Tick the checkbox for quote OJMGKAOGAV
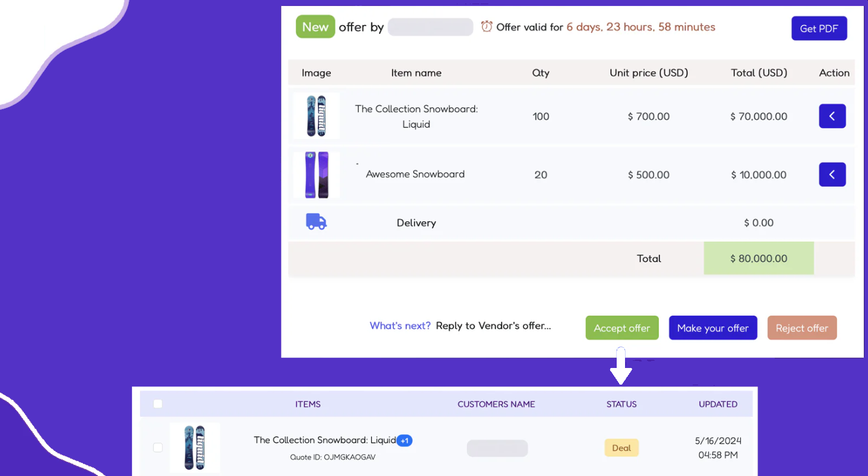The height and width of the screenshot is (476, 868). (x=158, y=448)
